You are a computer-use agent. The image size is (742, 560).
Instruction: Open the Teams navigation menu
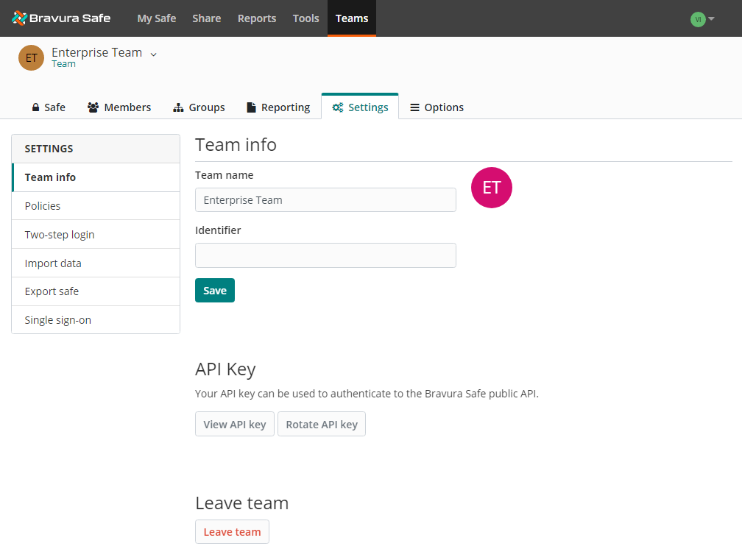tap(351, 18)
